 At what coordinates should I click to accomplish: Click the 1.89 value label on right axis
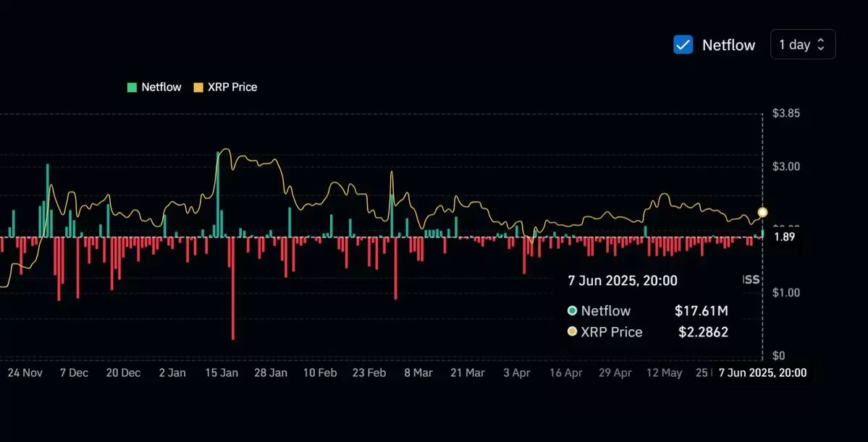[784, 237]
